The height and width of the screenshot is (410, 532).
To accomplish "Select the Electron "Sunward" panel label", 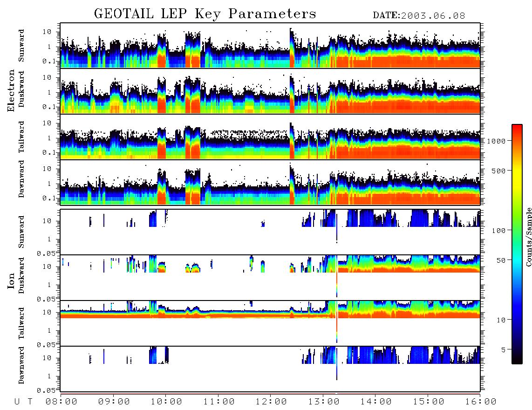I will pos(21,46).
